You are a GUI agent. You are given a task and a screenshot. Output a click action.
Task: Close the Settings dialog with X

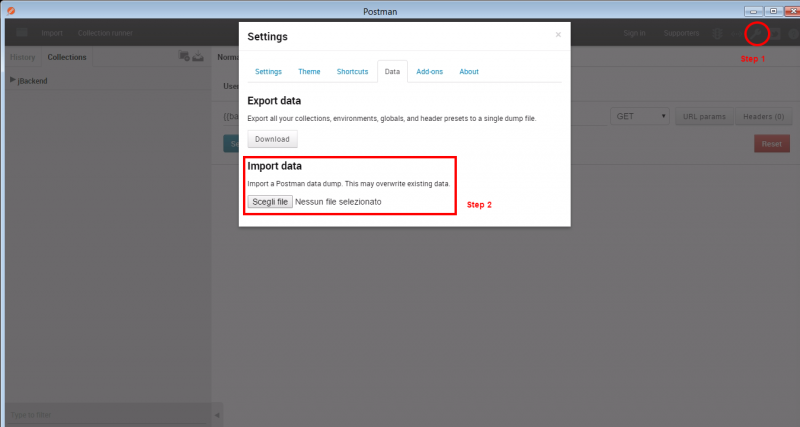click(558, 35)
